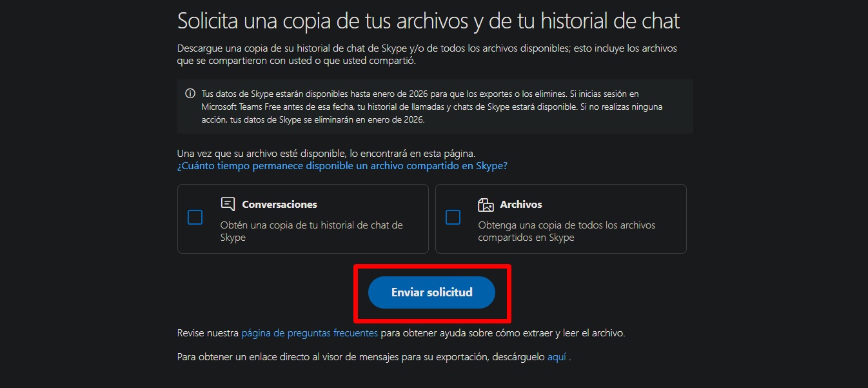868x388 pixels.
Task: Click the Archivos folder-image icon
Action: (486, 205)
